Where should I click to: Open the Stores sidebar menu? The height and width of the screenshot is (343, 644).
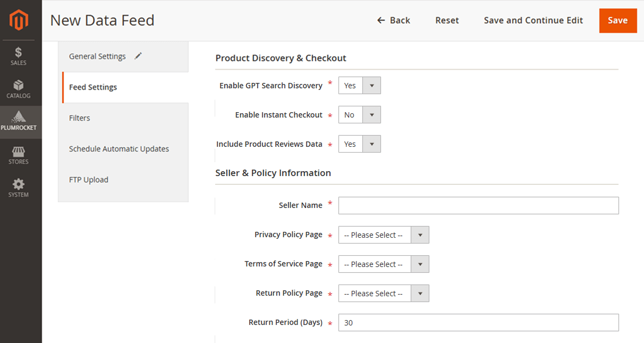coord(19,155)
